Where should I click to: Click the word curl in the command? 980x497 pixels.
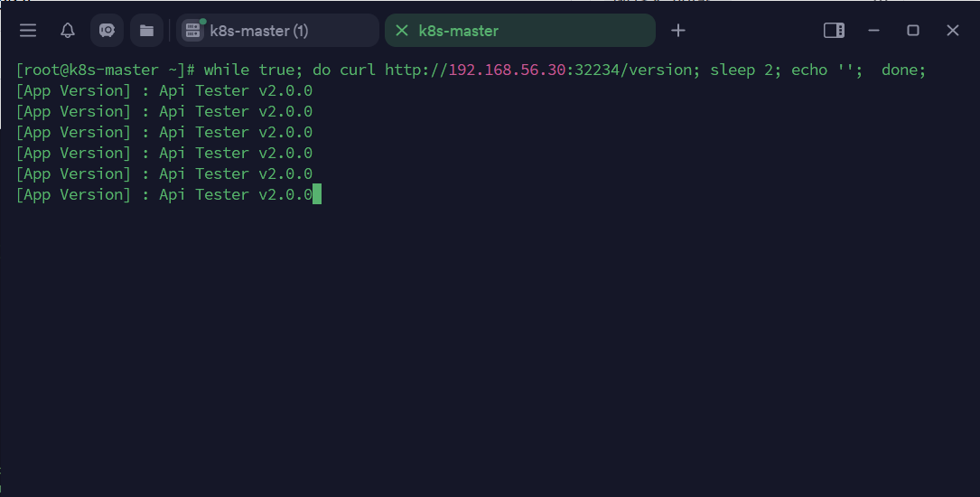click(x=358, y=70)
